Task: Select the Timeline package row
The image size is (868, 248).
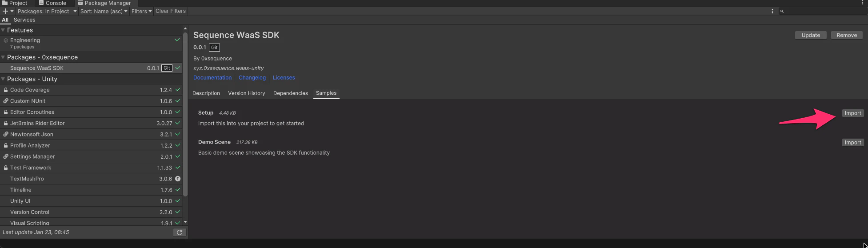Action: click(91, 190)
